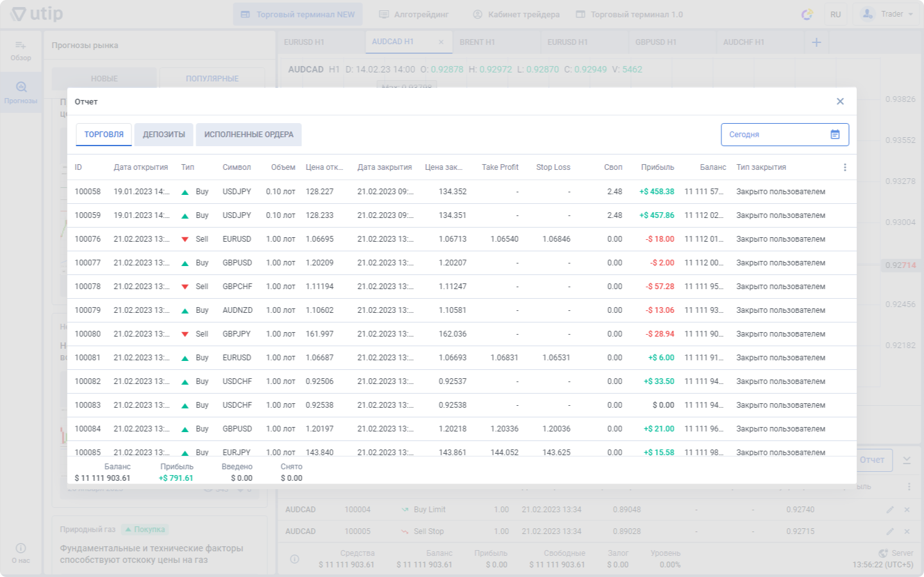Delete the Sell Stop order 100005
This screenshot has width=924, height=577.
tap(907, 531)
